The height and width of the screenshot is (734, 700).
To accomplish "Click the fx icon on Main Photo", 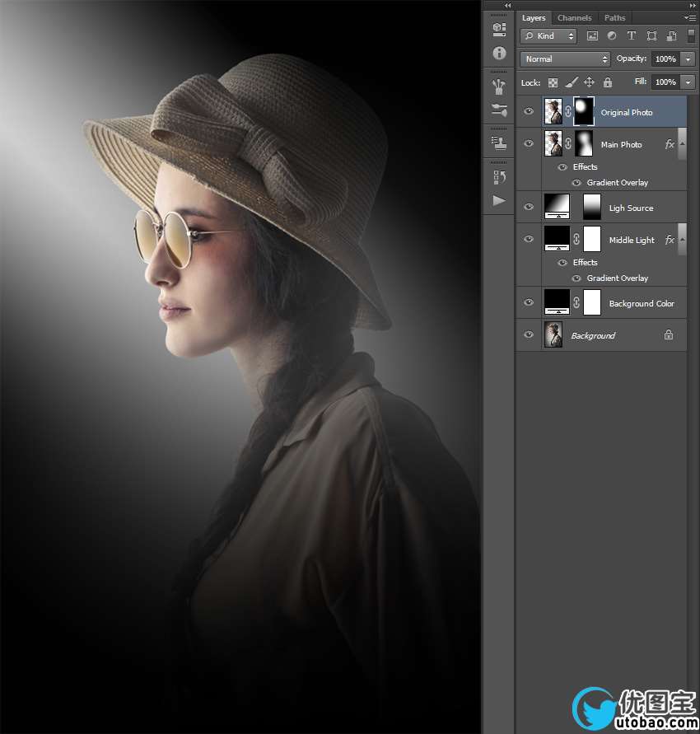I will (670, 145).
